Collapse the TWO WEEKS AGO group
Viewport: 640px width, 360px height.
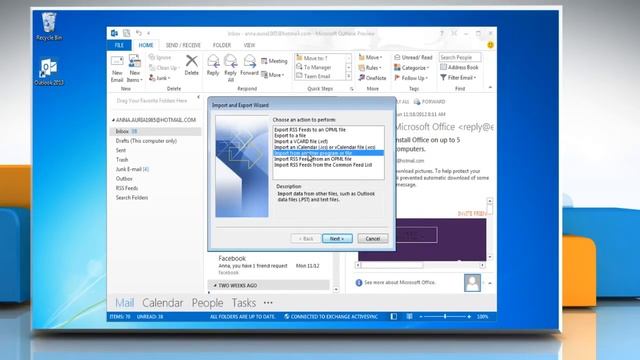tap(215, 285)
